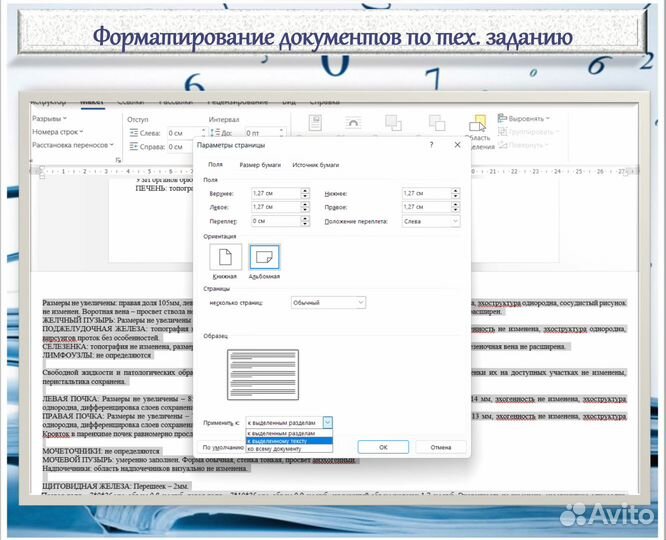Click the Верхнее margin input field
This screenshot has width=666, height=540.
click(x=276, y=193)
